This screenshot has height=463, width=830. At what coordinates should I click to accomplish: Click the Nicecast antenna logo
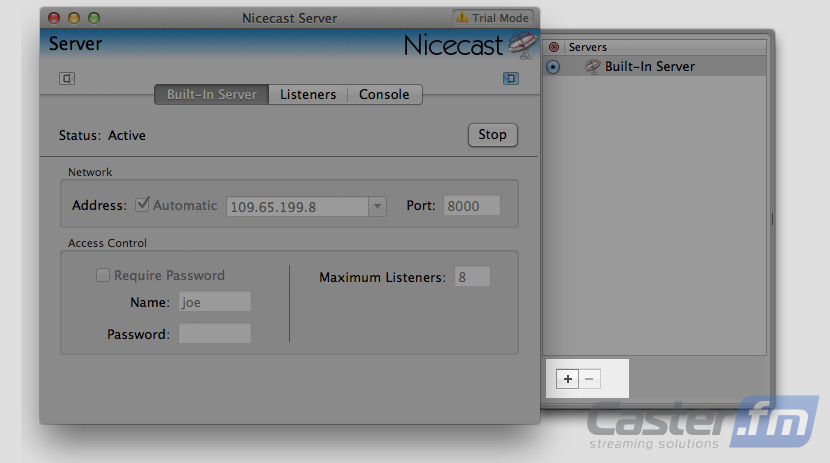coord(522,46)
